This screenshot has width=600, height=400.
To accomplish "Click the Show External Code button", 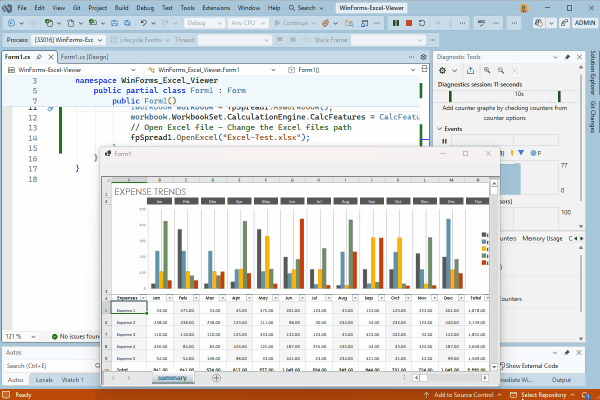I will [529, 366].
